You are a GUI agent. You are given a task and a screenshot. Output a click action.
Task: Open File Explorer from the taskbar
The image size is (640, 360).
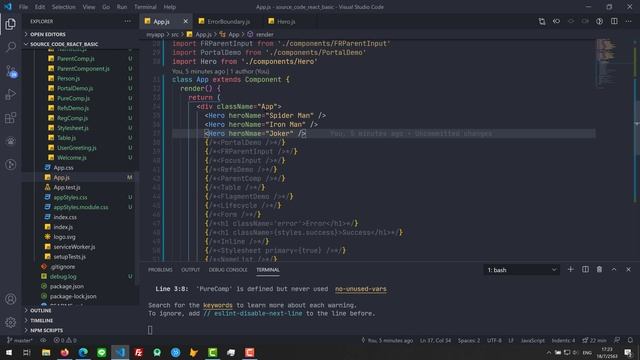(x=46, y=352)
